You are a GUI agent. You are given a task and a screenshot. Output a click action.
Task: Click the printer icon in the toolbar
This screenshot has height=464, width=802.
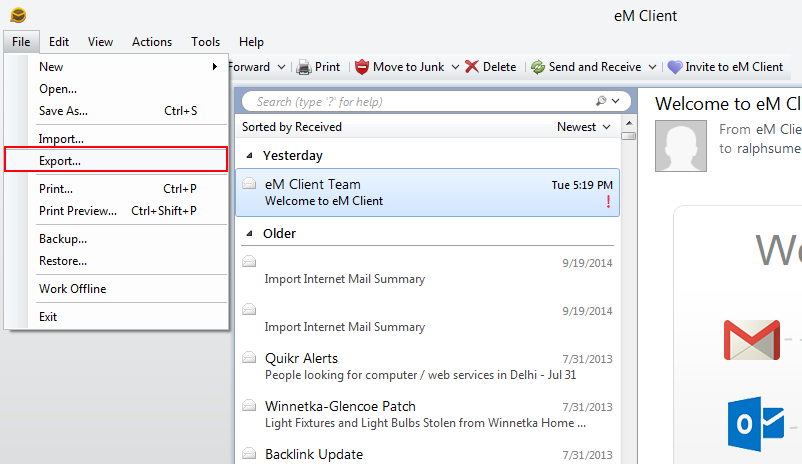pyautogui.click(x=304, y=67)
